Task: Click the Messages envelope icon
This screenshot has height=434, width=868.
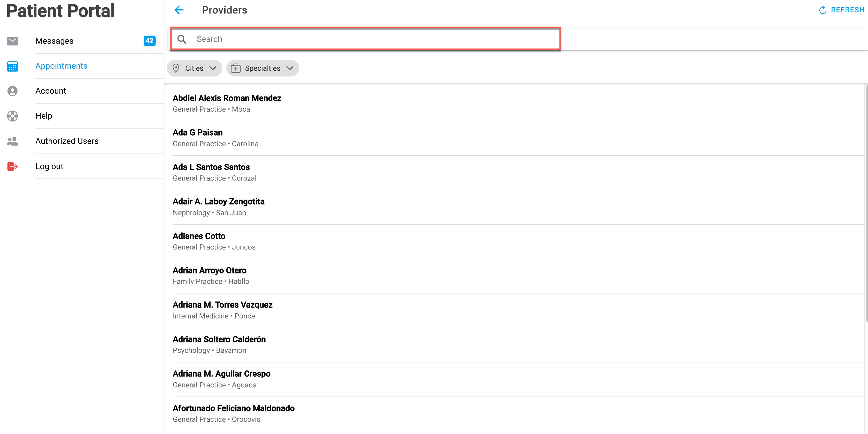Action: (12, 41)
